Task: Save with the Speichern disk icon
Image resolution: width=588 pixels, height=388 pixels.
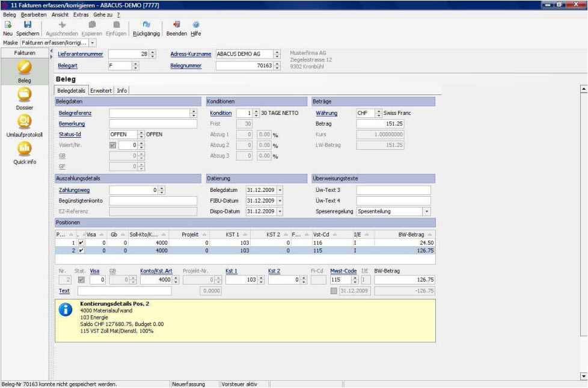Action: pos(28,25)
